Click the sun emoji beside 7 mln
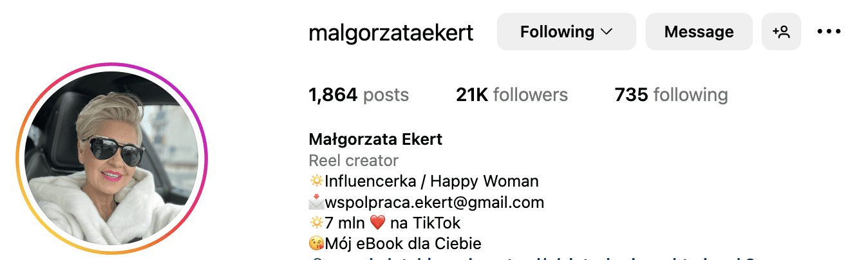868x260 pixels. (316, 223)
